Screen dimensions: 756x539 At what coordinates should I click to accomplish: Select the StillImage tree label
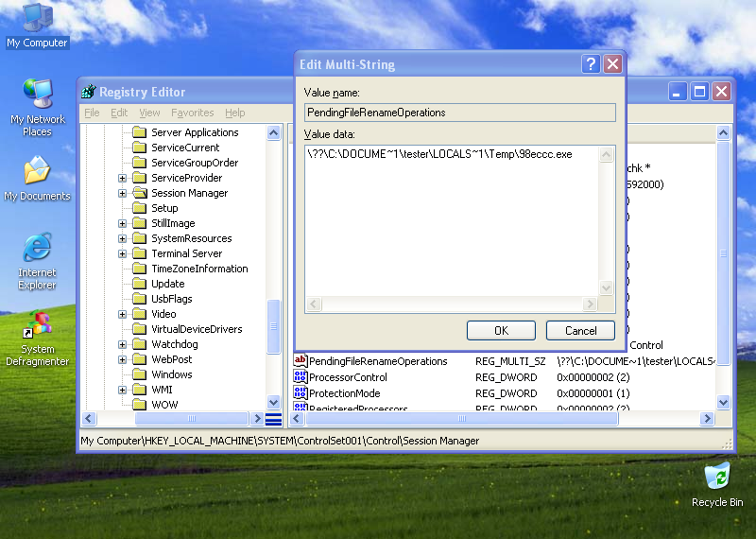pyautogui.click(x=173, y=223)
